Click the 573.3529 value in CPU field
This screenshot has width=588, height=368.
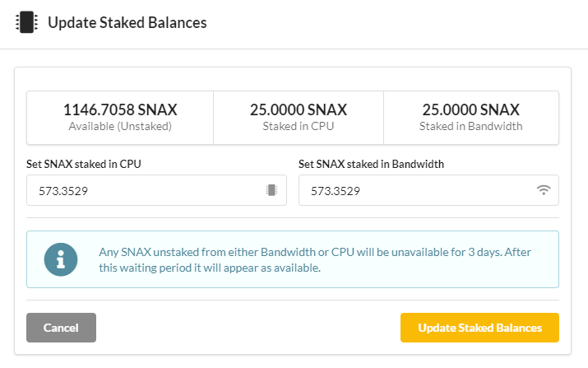(63, 191)
